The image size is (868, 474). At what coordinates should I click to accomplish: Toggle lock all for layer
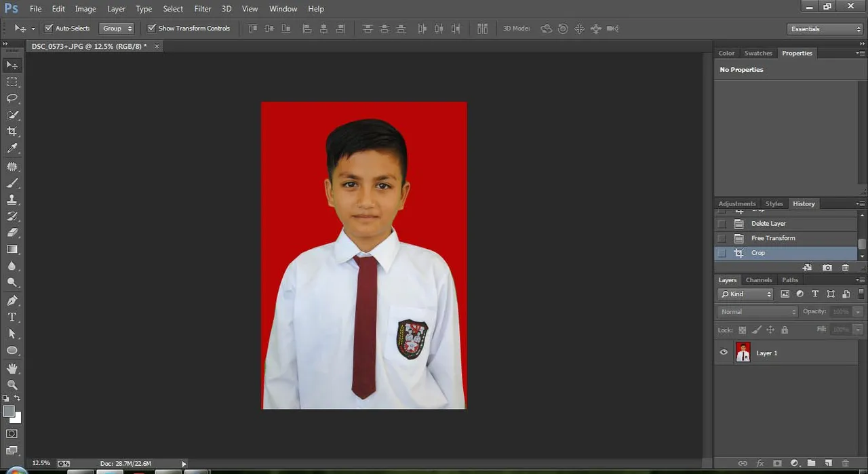[785, 330]
